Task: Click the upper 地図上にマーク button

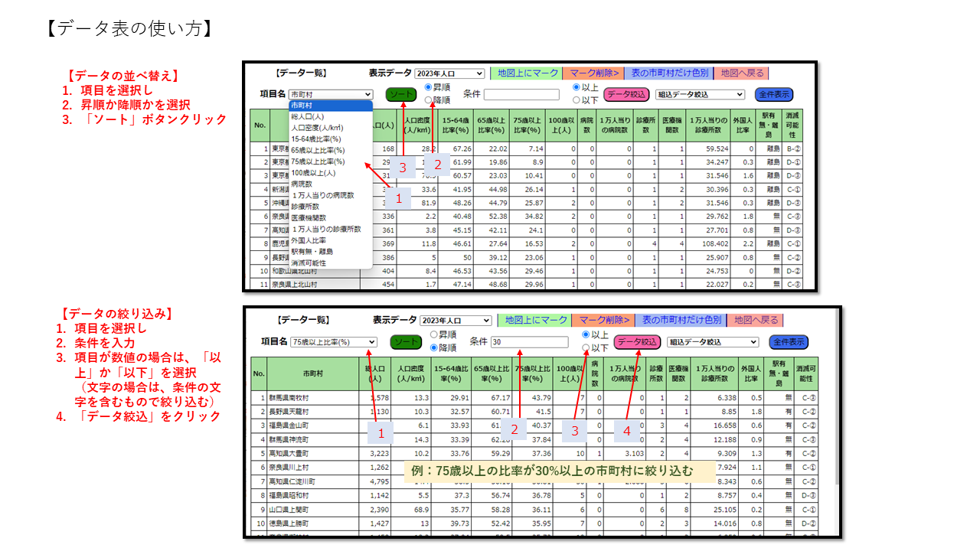Action: [527, 73]
